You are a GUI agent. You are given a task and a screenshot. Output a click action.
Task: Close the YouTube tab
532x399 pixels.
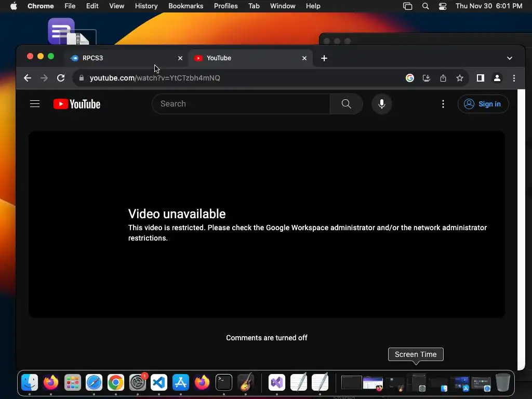click(x=304, y=58)
